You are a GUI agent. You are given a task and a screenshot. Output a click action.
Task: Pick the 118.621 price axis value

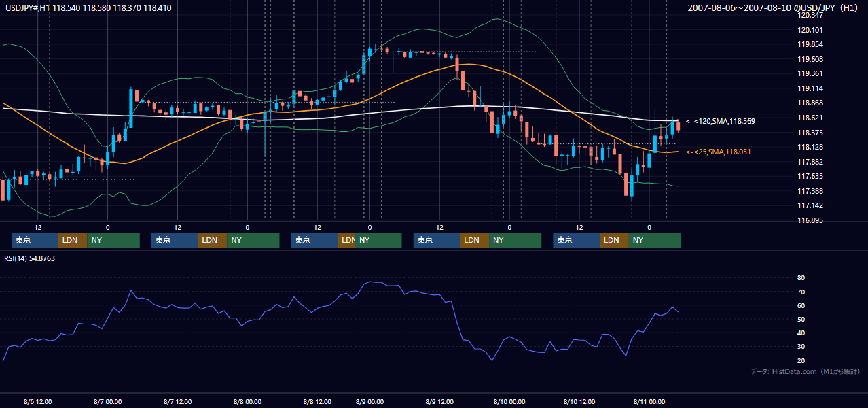tap(811, 118)
